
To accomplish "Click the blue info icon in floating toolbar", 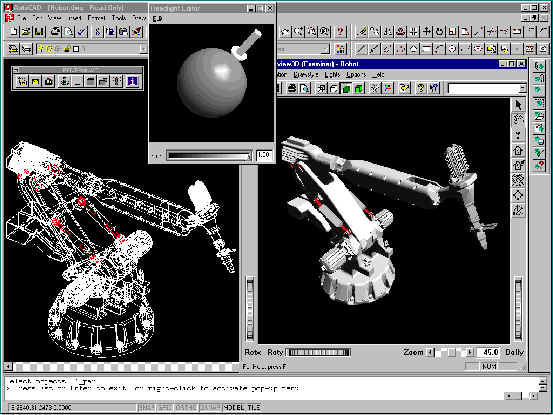I will coord(132,81).
